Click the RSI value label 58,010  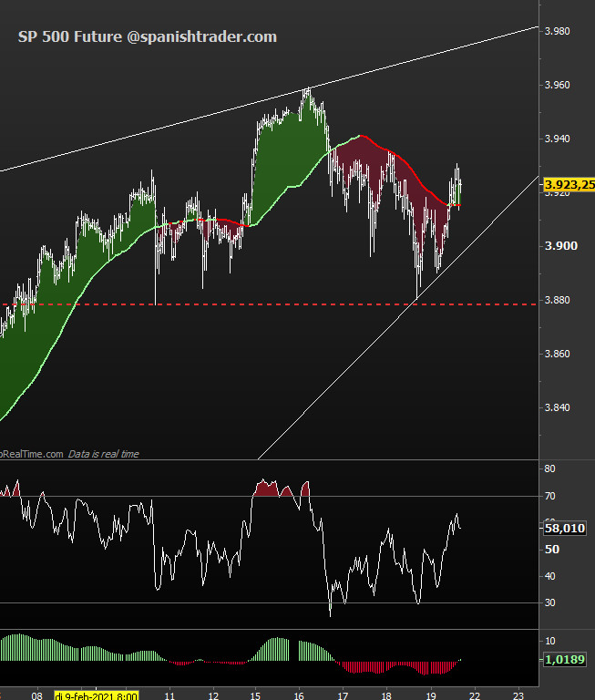point(565,529)
